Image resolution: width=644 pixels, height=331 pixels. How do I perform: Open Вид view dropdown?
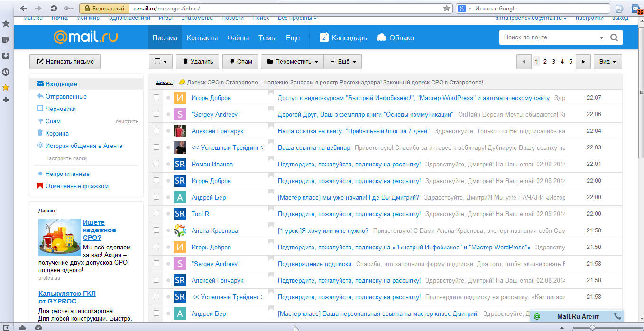coord(607,62)
